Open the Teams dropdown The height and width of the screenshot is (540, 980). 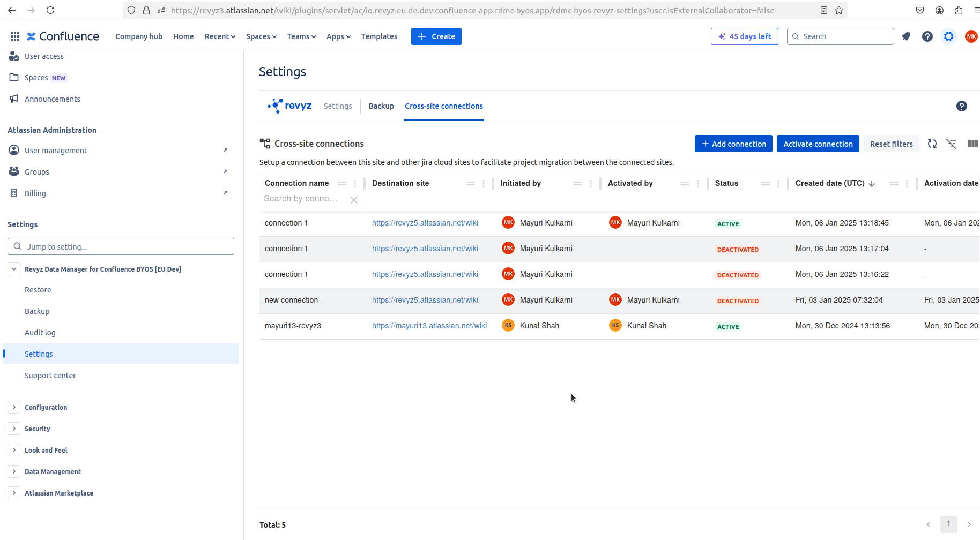301,36
